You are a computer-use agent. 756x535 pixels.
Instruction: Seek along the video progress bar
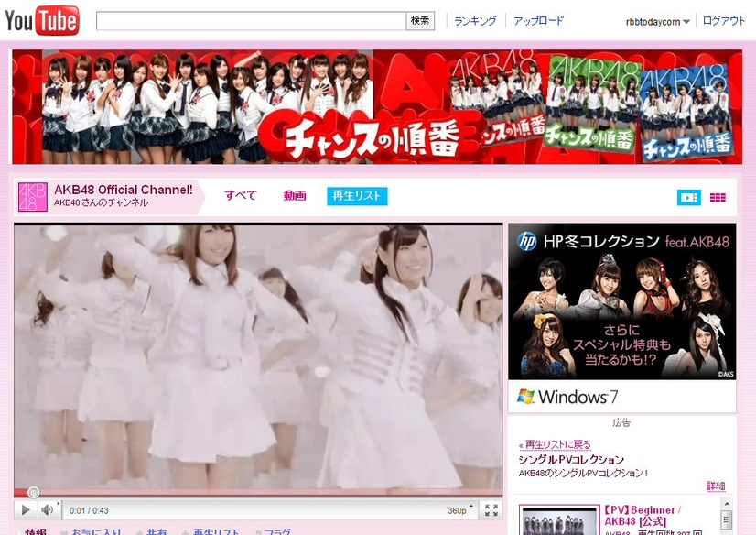[258, 493]
